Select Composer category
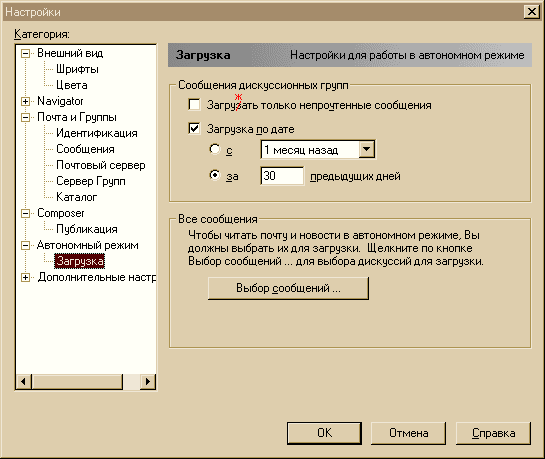Viewport: 545px width, 459px height. point(61,213)
